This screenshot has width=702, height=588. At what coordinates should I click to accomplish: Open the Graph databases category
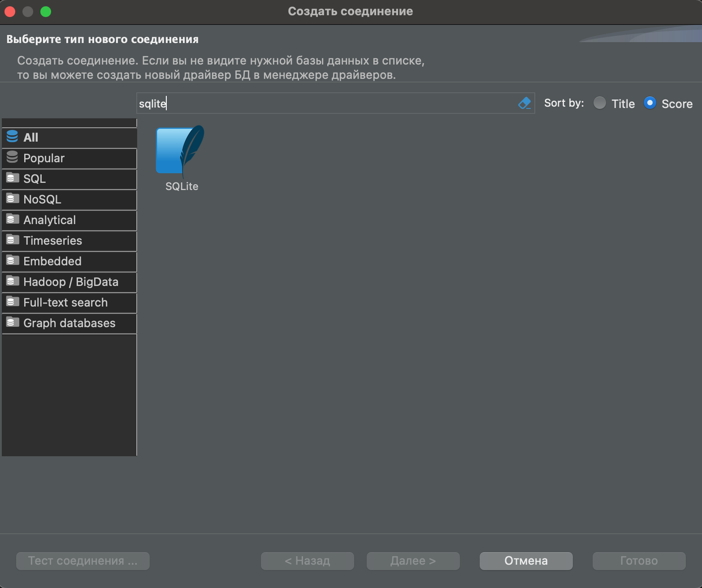69,323
